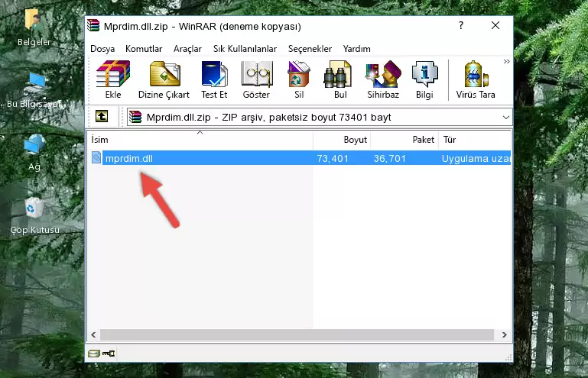Select the Çöp Kutusu recycle bin icon
Viewport: 588px width, 378px height.
click(x=34, y=216)
